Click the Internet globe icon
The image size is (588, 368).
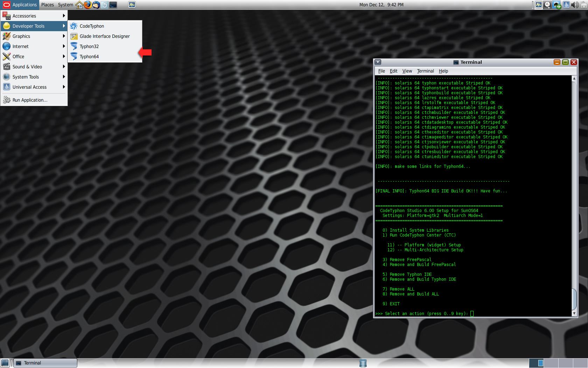(7, 46)
